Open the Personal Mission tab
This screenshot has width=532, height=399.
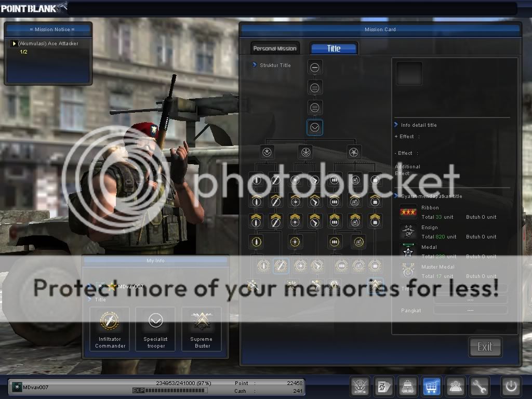point(275,48)
